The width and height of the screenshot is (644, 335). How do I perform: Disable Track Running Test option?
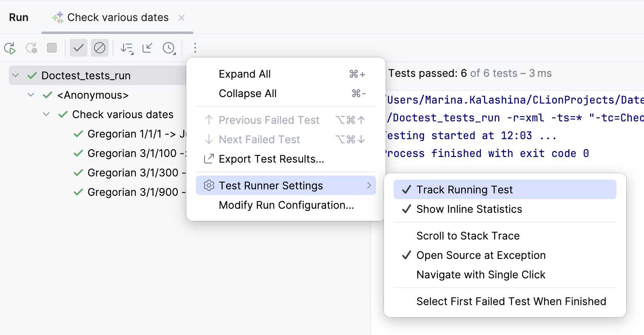465,189
